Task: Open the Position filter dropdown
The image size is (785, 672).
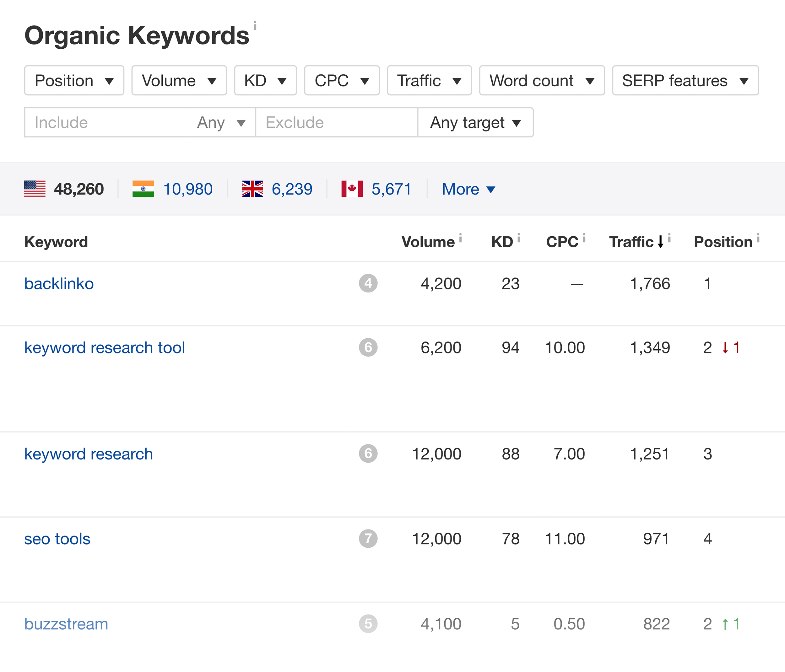Action: tap(74, 80)
